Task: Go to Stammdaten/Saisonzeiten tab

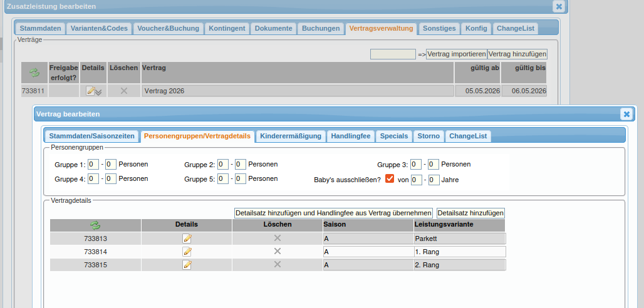Action: coord(91,136)
